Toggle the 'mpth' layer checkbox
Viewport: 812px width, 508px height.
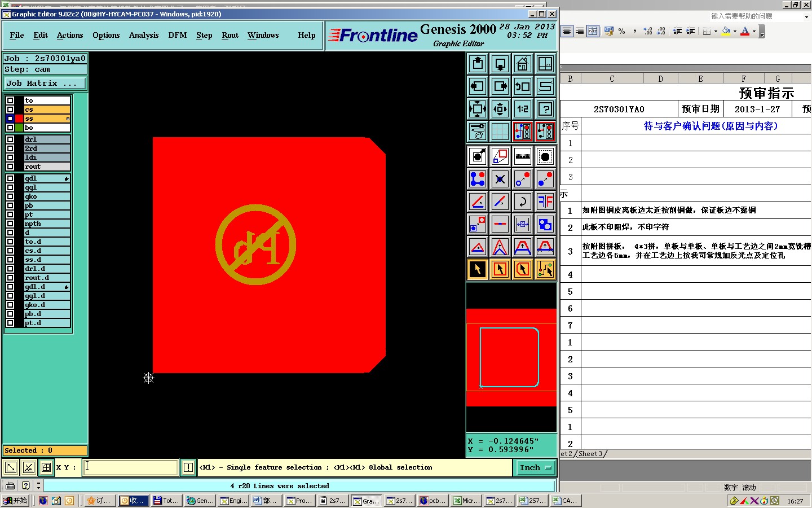point(10,224)
